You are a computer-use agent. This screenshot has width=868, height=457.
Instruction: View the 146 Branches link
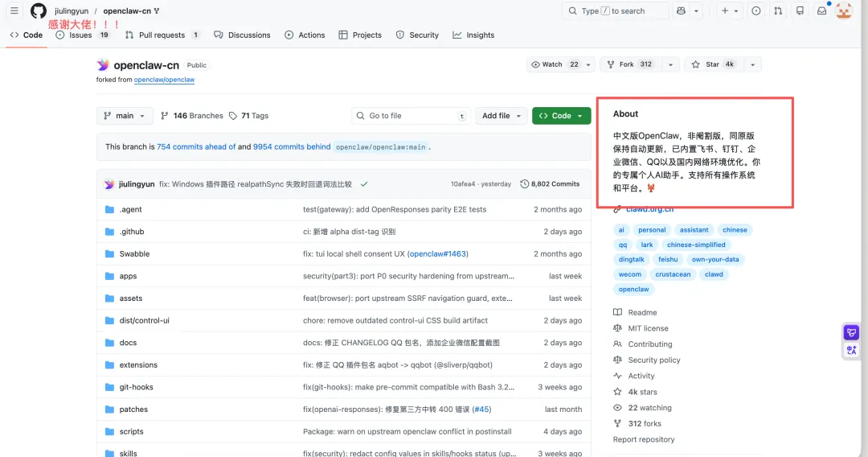tap(191, 116)
